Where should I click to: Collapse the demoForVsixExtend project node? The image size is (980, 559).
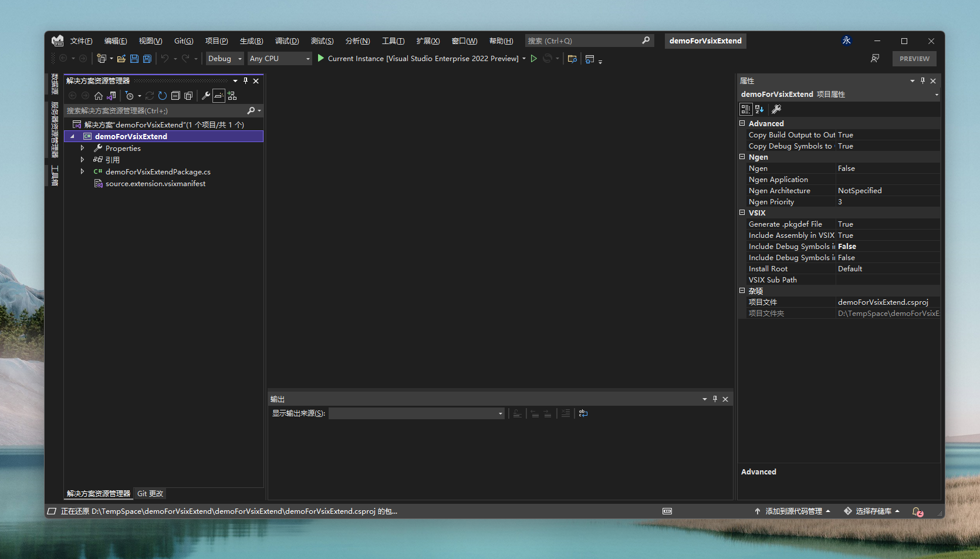pyautogui.click(x=72, y=136)
